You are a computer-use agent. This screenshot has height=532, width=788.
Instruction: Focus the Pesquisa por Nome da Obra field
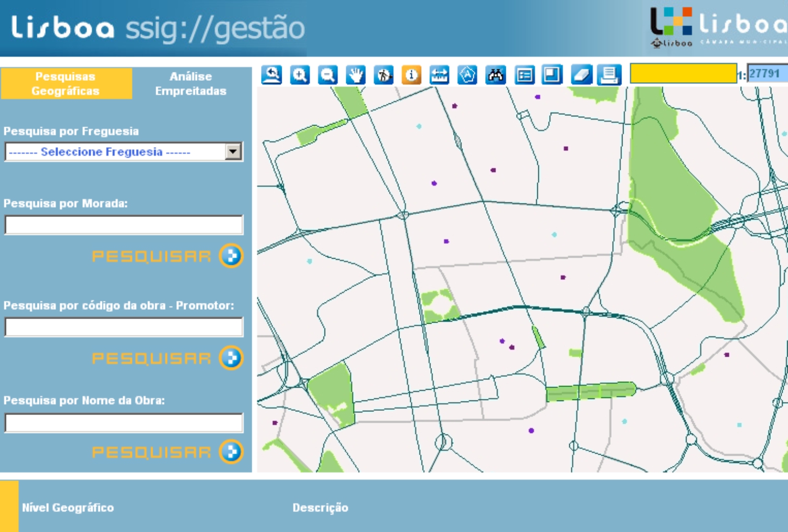[124, 423]
